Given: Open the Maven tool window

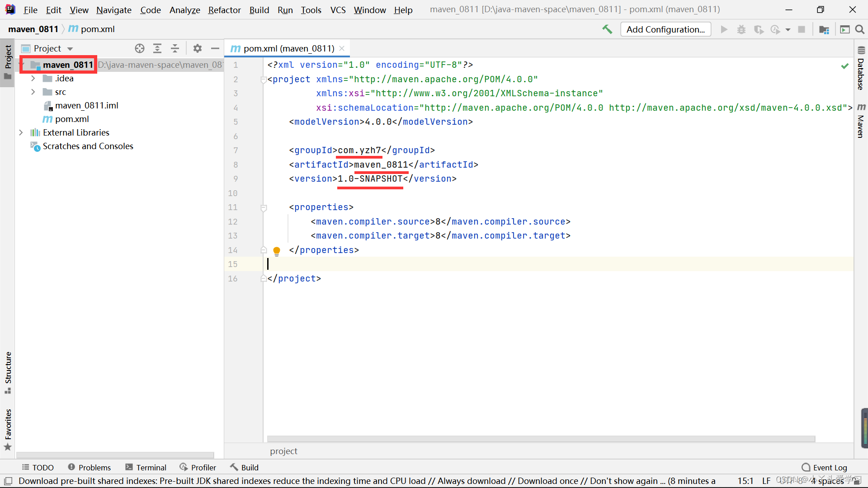Looking at the screenshot, I should click(x=861, y=121).
